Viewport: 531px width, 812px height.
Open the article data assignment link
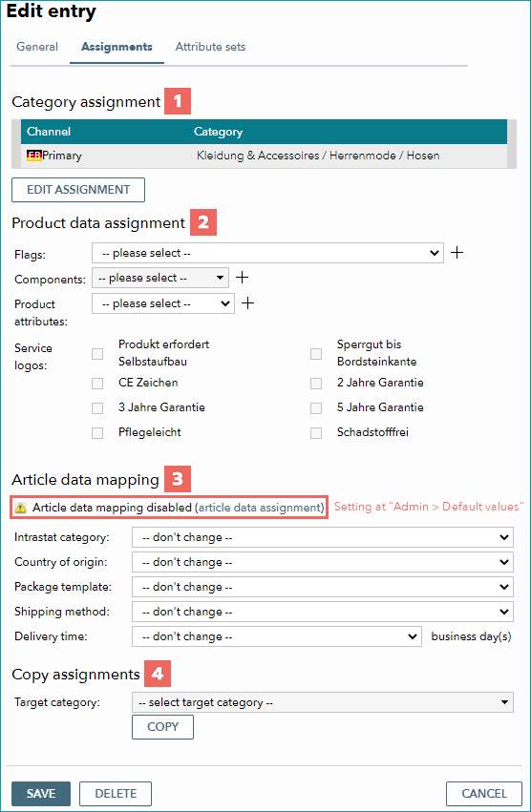(261, 508)
